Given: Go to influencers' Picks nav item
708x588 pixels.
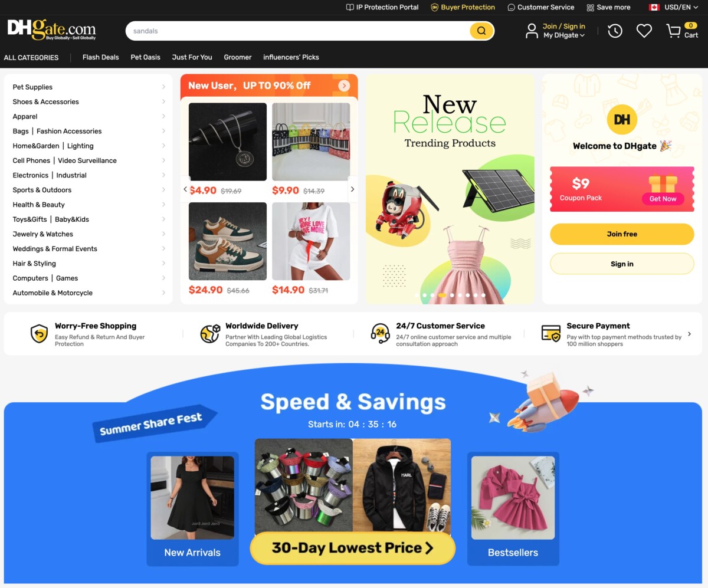Looking at the screenshot, I should coord(291,57).
